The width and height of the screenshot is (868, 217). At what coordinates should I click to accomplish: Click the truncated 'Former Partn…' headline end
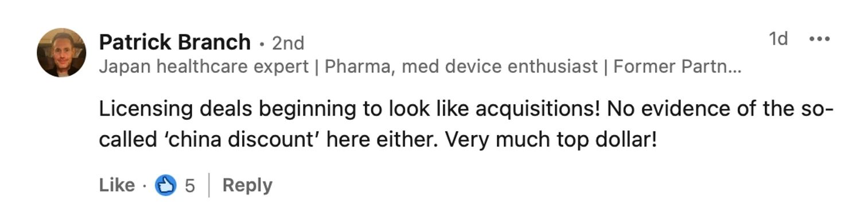tap(678, 67)
